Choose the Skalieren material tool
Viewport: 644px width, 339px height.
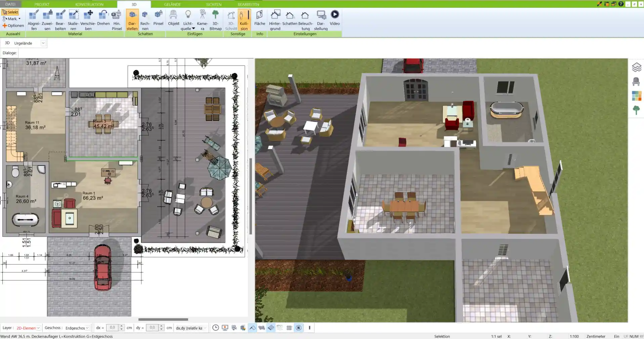73,20
